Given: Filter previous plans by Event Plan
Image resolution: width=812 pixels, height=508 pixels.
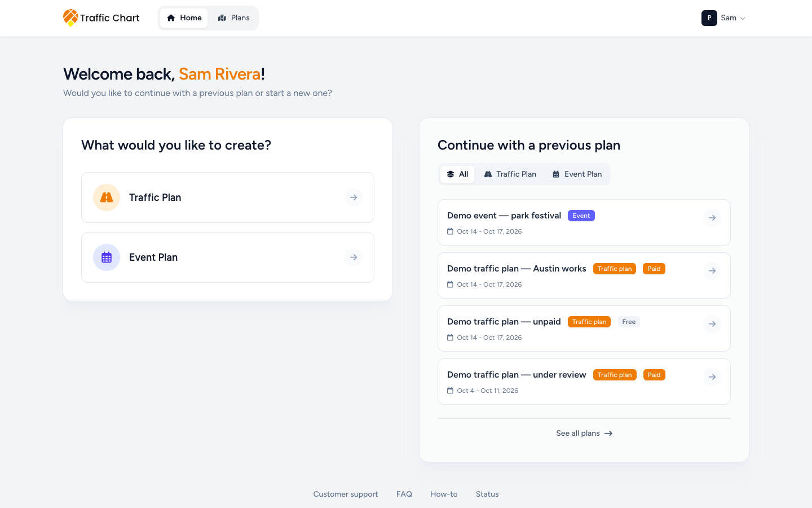Looking at the screenshot, I should (577, 174).
